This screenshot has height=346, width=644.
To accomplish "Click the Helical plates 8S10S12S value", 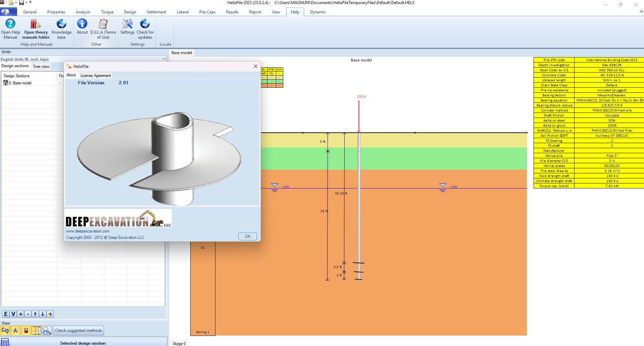I will click(x=612, y=166).
